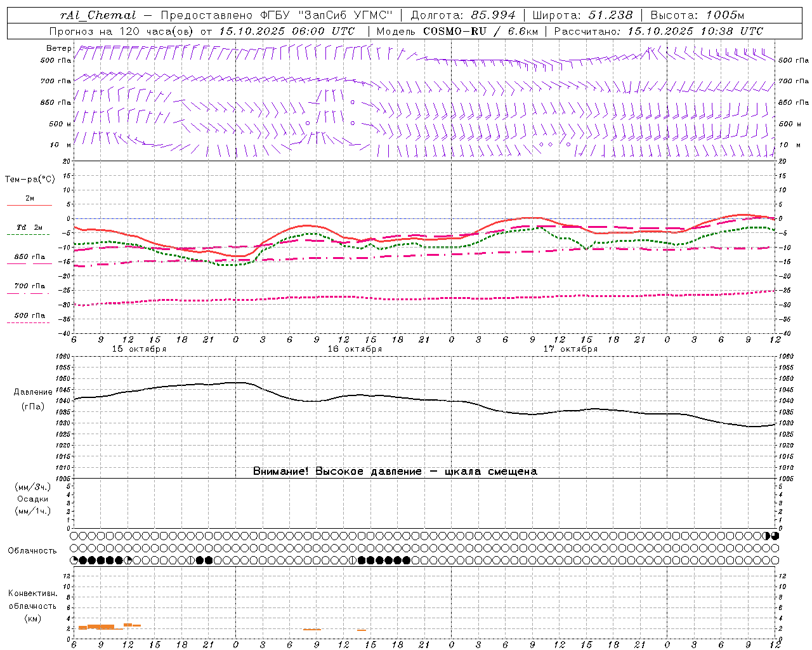Click the (мм/3ч.) precipitation unit label
The image size is (812, 650).
[x=33, y=487]
